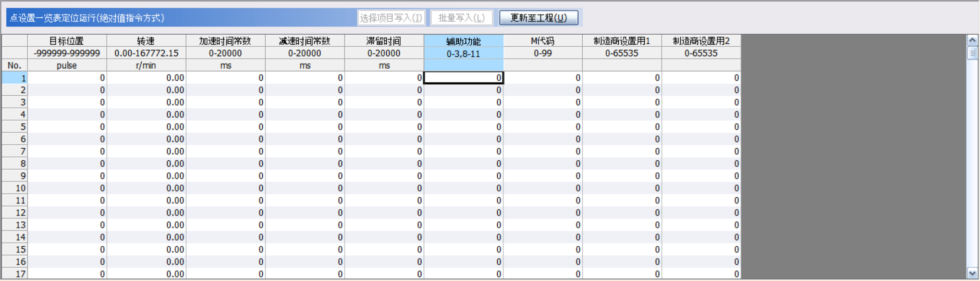The image size is (980, 281).
Task: Click the 制造商设置用2 cell in row 12
Action: tap(701, 213)
